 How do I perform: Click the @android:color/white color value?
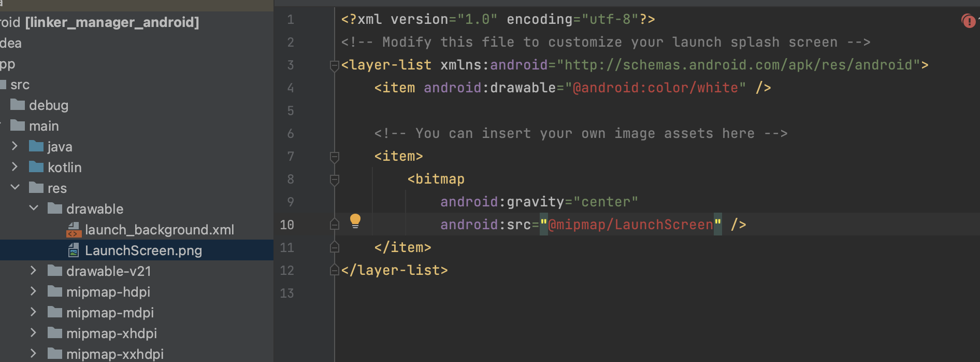655,88
